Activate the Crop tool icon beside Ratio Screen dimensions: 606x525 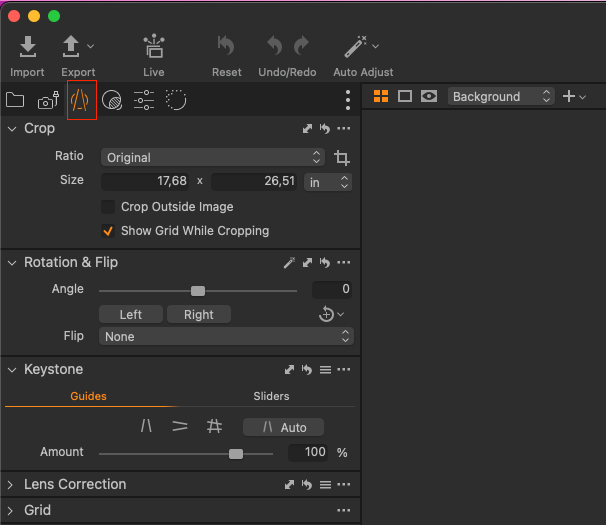click(x=342, y=158)
